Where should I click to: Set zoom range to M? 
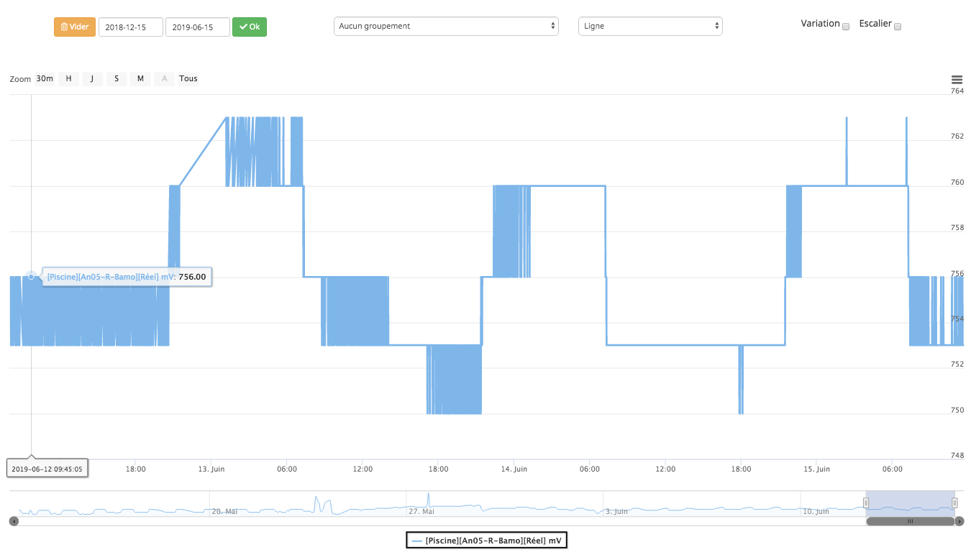[140, 79]
